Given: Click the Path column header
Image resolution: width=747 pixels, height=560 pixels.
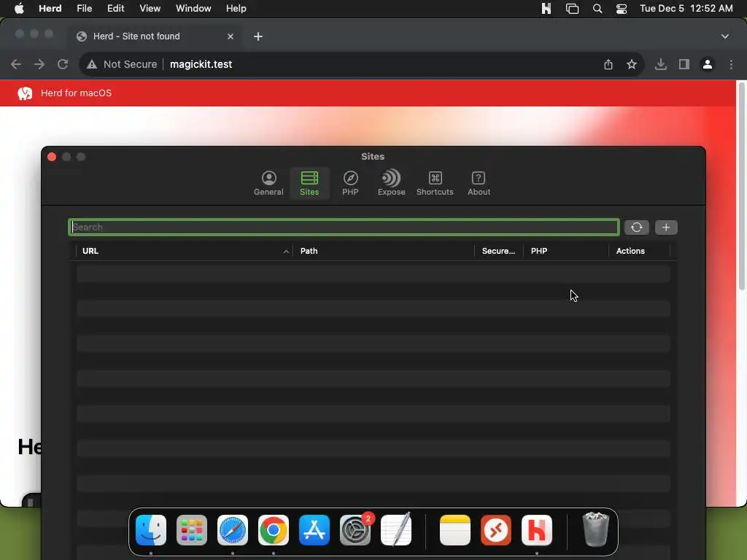Looking at the screenshot, I should pyautogui.click(x=384, y=251).
